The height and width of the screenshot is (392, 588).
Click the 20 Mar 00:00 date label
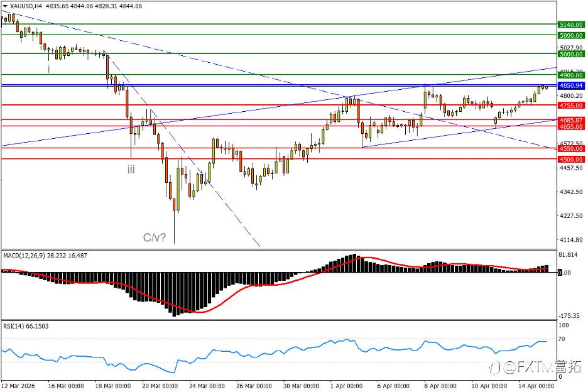point(160,386)
